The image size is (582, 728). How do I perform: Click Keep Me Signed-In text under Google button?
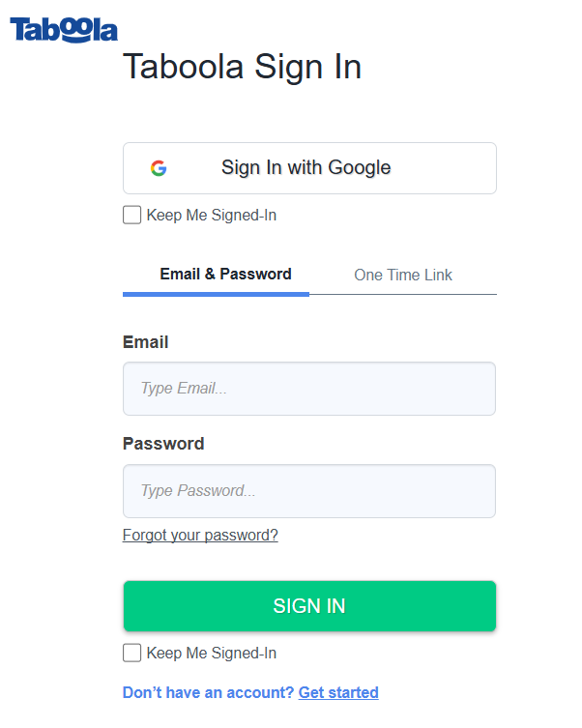click(x=212, y=215)
